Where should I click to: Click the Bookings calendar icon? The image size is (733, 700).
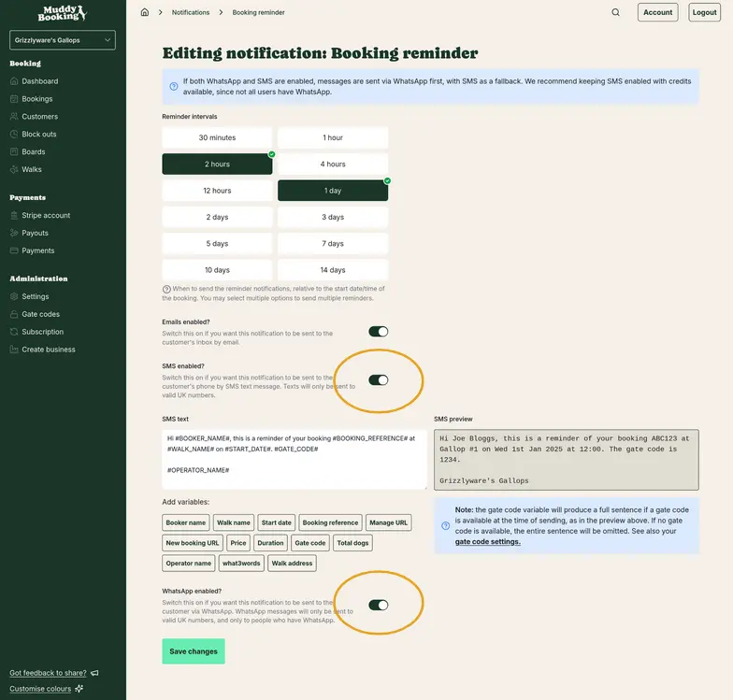tap(14, 99)
